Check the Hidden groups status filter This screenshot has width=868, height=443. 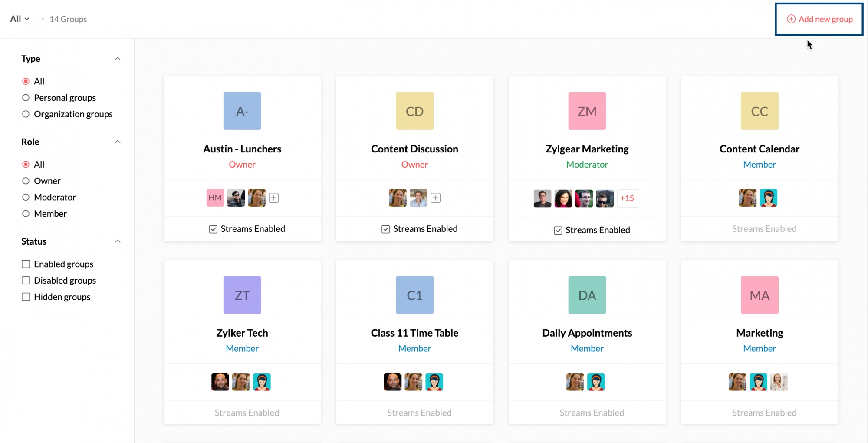26,297
